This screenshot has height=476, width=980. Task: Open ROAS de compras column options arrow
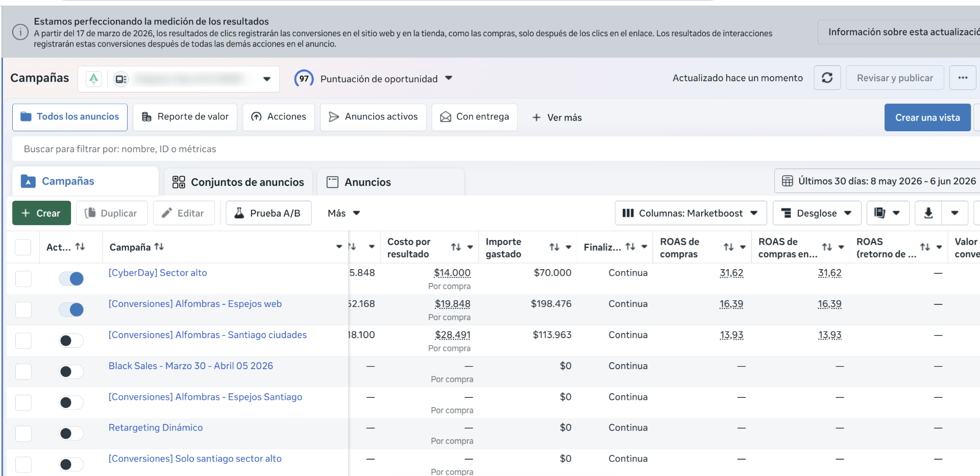[743, 247]
